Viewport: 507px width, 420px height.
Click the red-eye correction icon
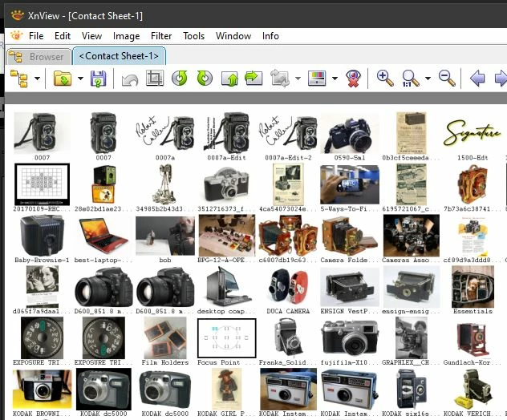click(353, 79)
